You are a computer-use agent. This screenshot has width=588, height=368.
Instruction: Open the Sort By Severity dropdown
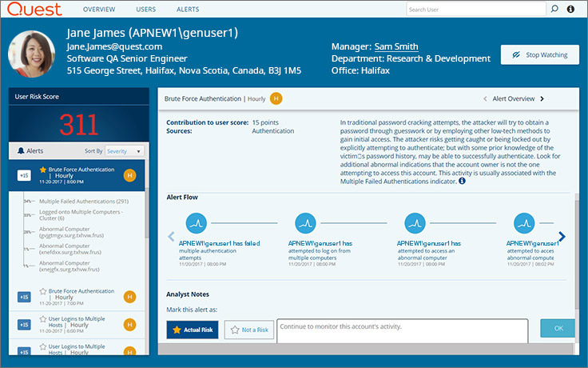coord(124,151)
